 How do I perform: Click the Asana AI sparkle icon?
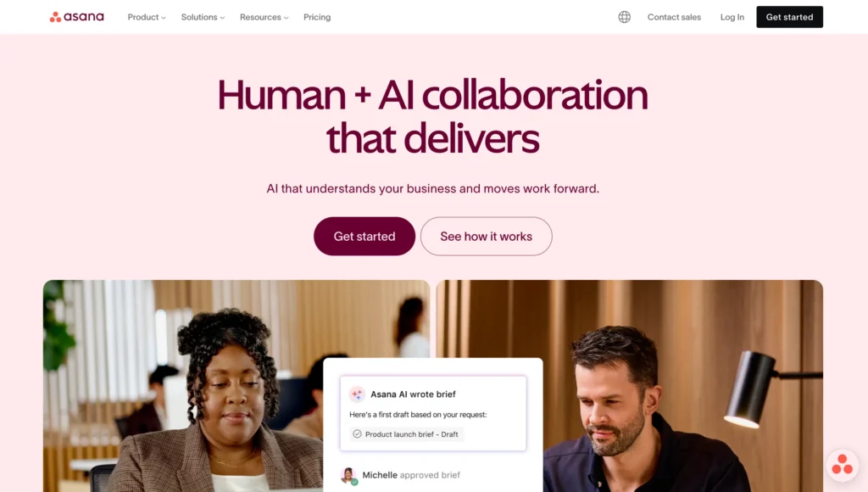click(357, 394)
